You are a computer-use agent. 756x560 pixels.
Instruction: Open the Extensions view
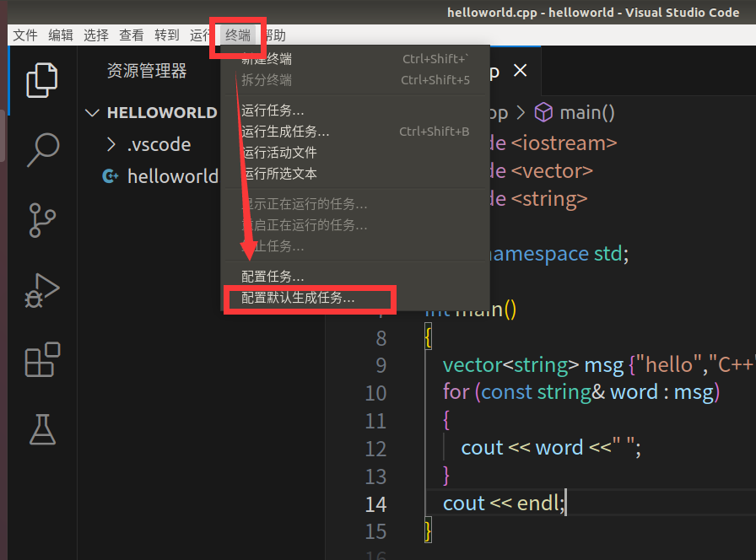42,359
